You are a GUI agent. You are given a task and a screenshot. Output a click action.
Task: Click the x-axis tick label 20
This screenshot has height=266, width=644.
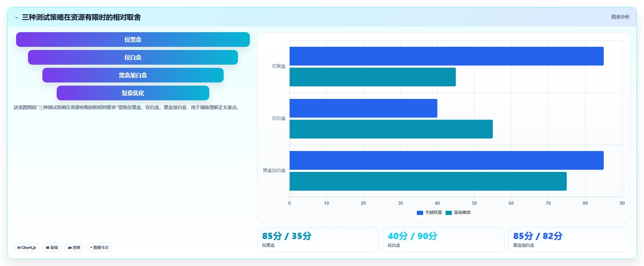point(363,203)
